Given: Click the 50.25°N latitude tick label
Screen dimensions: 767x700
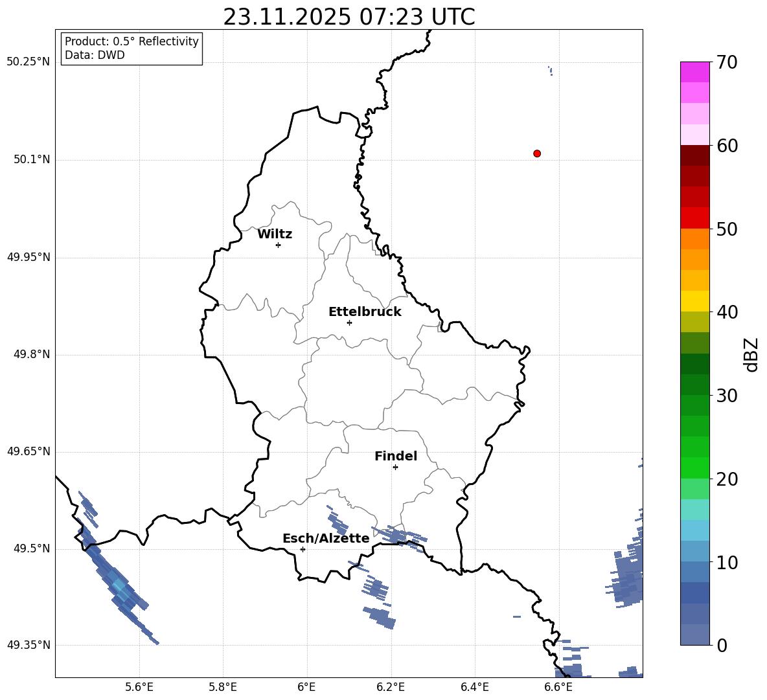Looking at the screenshot, I should tap(29, 62).
